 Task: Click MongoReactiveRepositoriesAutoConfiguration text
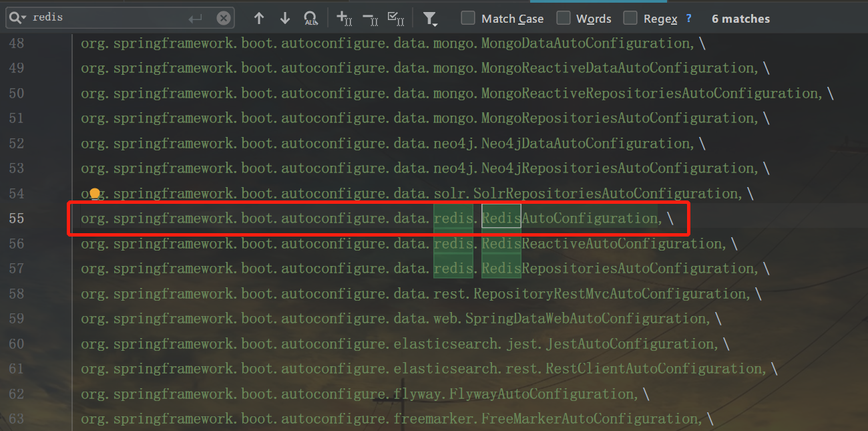(x=650, y=94)
